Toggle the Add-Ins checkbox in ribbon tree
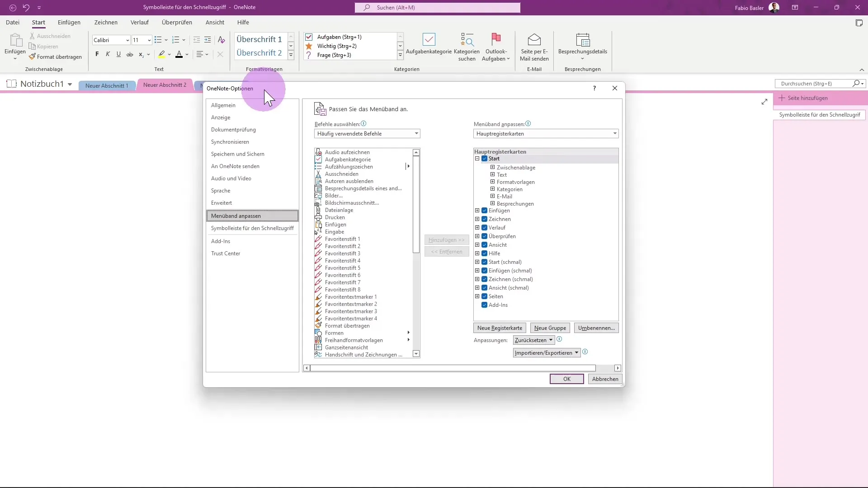 pyautogui.click(x=485, y=305)
